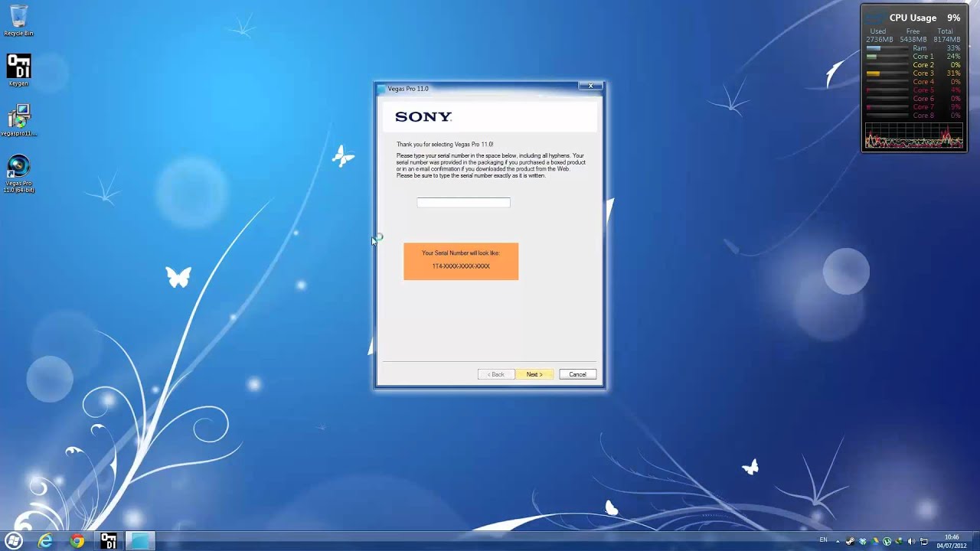
Task: Select the Keygen desktop icon
Action: [18, 70]
